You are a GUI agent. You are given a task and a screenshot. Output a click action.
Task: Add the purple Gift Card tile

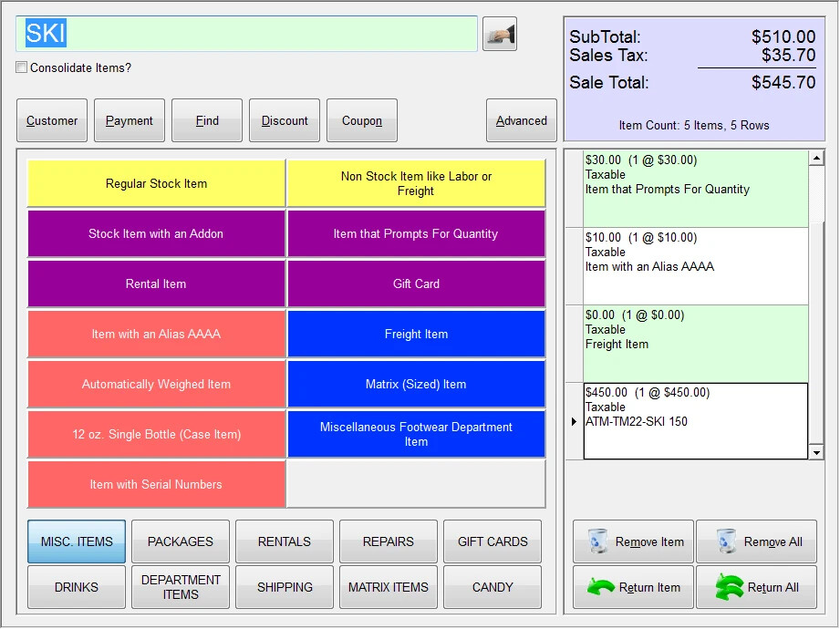point(416,284)
